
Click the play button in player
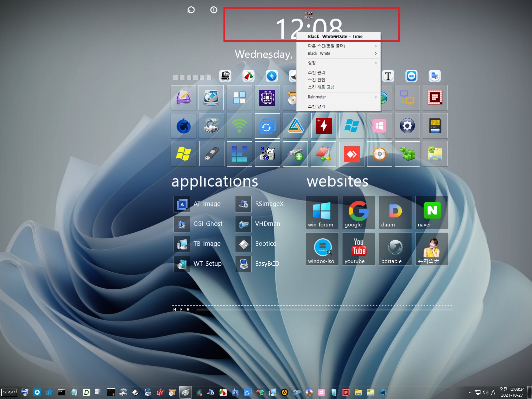(181, 309)
